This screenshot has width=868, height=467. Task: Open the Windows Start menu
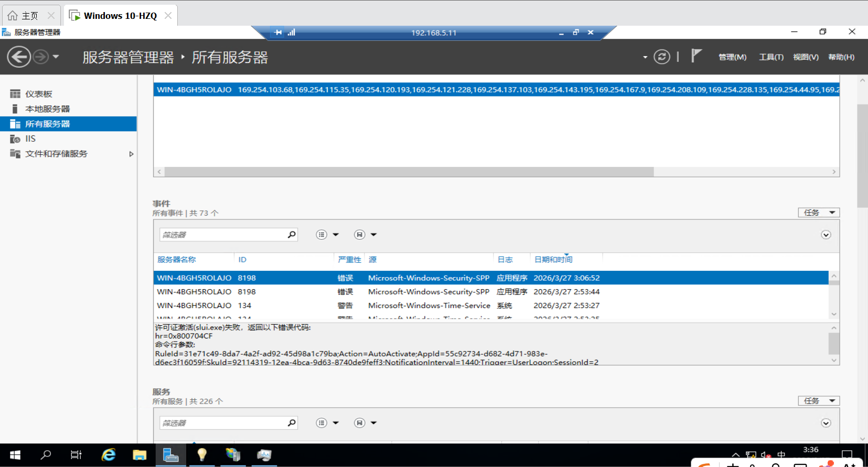[x=15, y=455]
